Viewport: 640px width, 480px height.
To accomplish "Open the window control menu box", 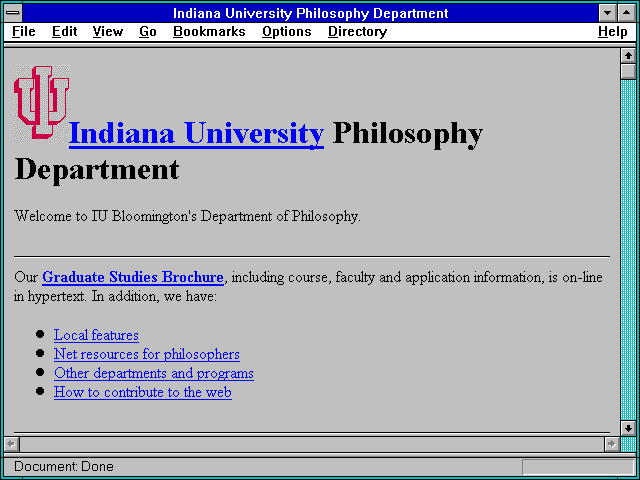I will point(13,13).
